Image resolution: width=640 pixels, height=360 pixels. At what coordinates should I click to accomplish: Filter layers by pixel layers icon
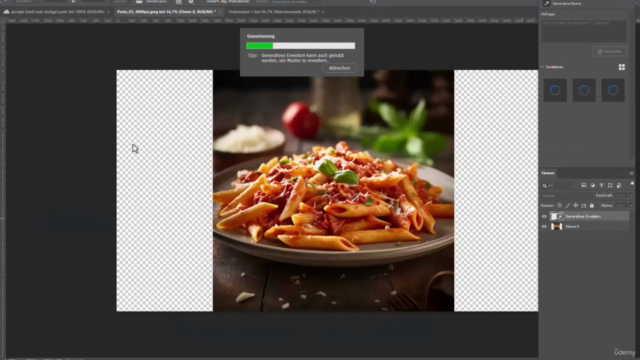click(x=584, y=185)
